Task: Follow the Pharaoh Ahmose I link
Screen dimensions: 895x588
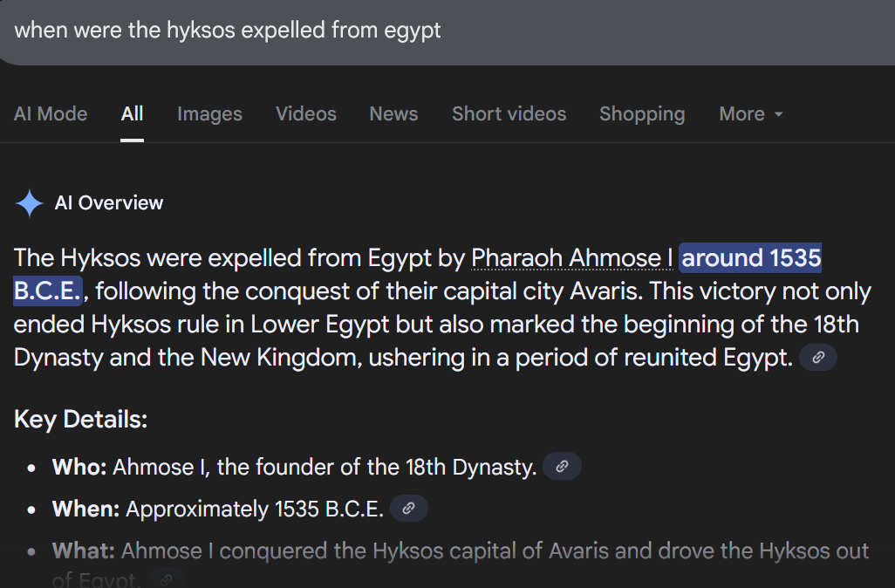Action: click(x=572, y=258)
